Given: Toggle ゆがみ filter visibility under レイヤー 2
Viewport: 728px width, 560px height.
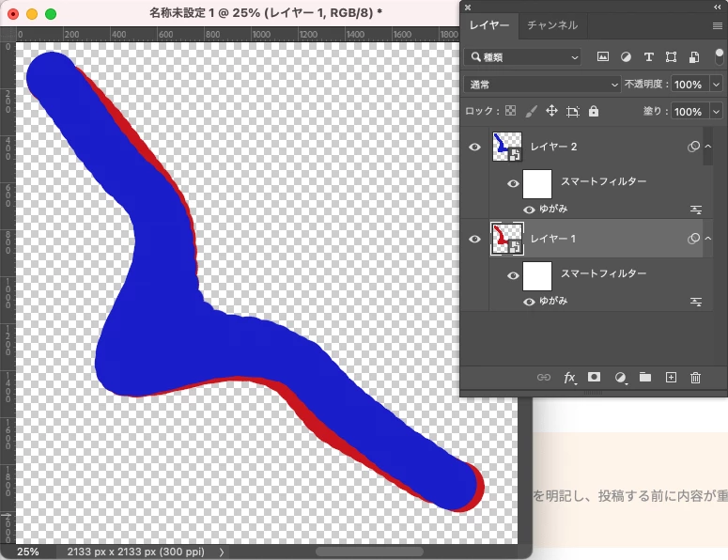Looking at the screenshot, I should [x=529, y=210].
